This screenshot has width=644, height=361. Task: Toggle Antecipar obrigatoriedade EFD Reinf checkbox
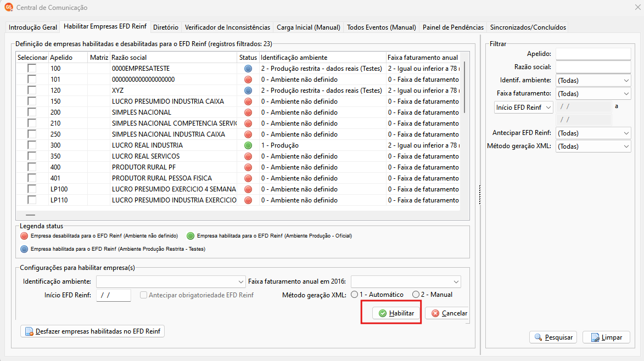click(143, 295)
